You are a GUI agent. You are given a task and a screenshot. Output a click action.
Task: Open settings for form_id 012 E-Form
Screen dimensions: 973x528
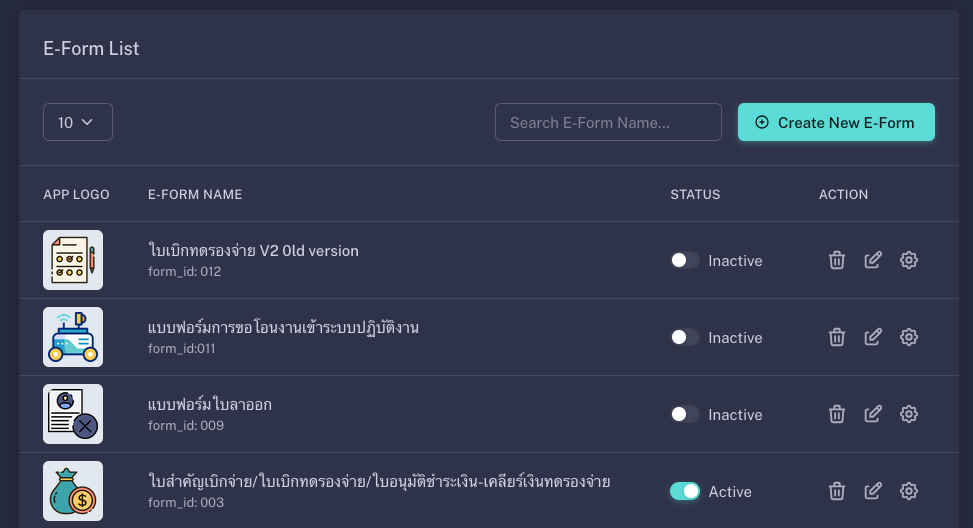[909, 260]
